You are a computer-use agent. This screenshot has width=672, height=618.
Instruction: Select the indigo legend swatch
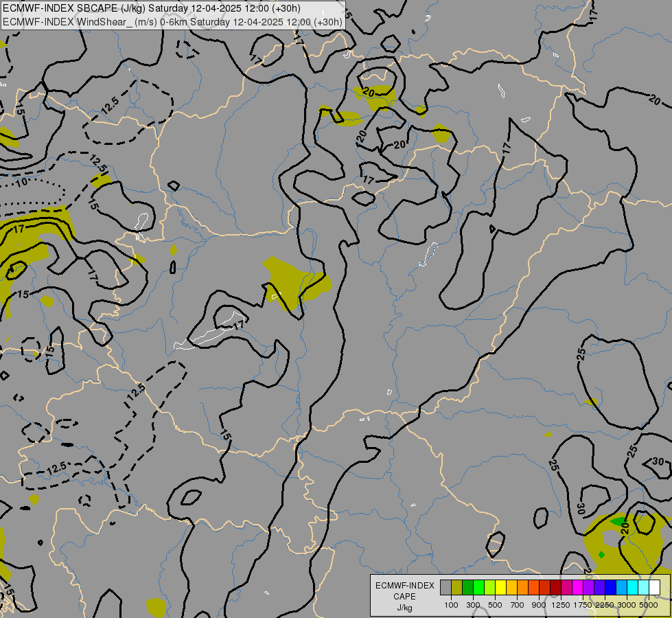coord(600,587)
